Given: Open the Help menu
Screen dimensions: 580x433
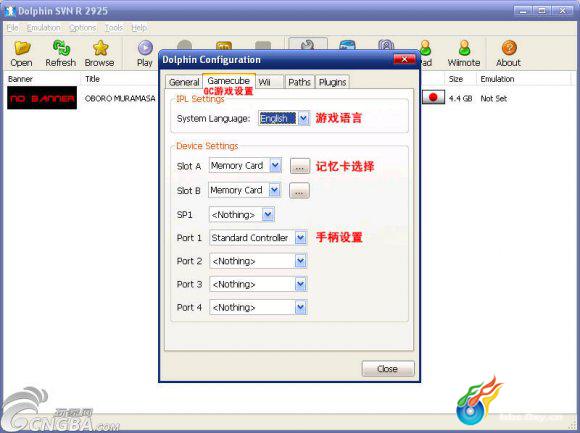Looking at the screenshot, I should point(139,28).
